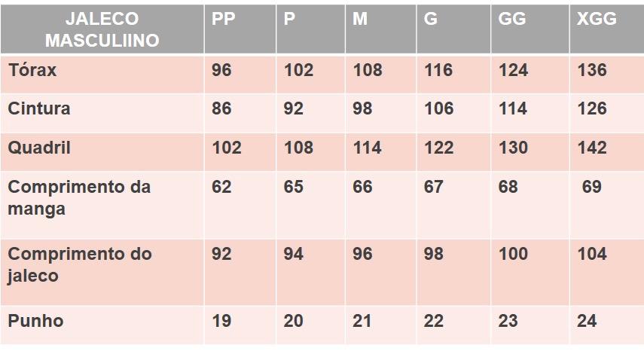Select the Comprimento do jaleco label

(x=80, y=265)
